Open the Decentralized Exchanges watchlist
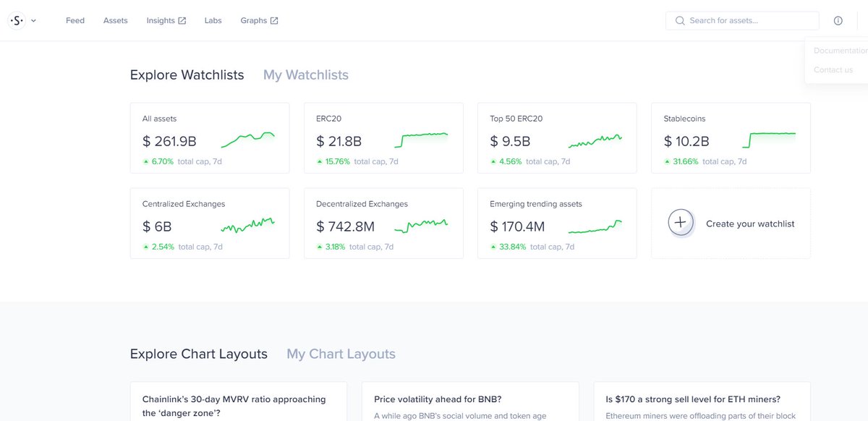Image resolution: width=868 pixels, height=421 pixels. [383, 224]
